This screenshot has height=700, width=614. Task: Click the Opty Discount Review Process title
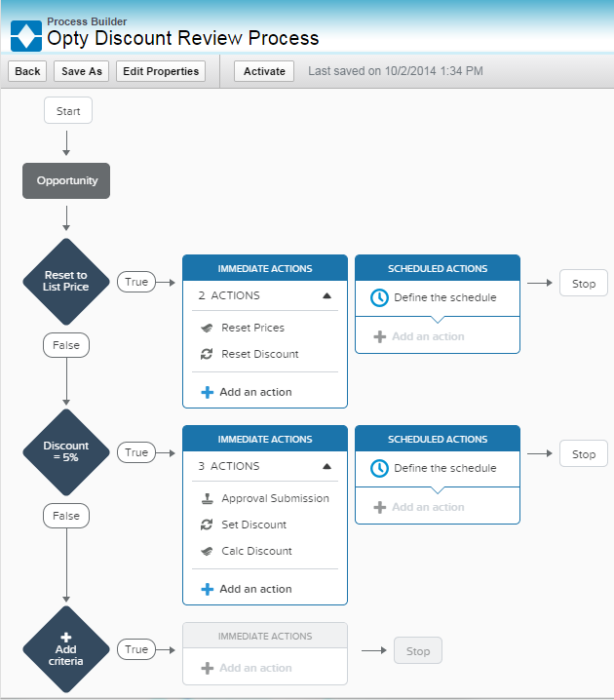(x=183, y=38)
